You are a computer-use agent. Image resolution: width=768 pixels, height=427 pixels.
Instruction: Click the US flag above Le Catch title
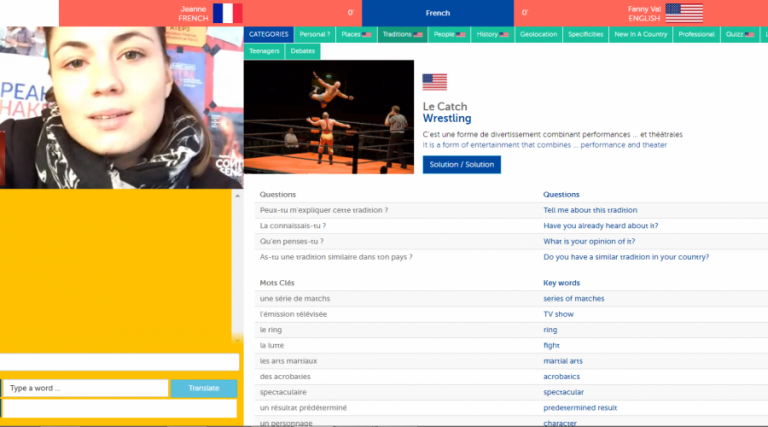point(434,82)
